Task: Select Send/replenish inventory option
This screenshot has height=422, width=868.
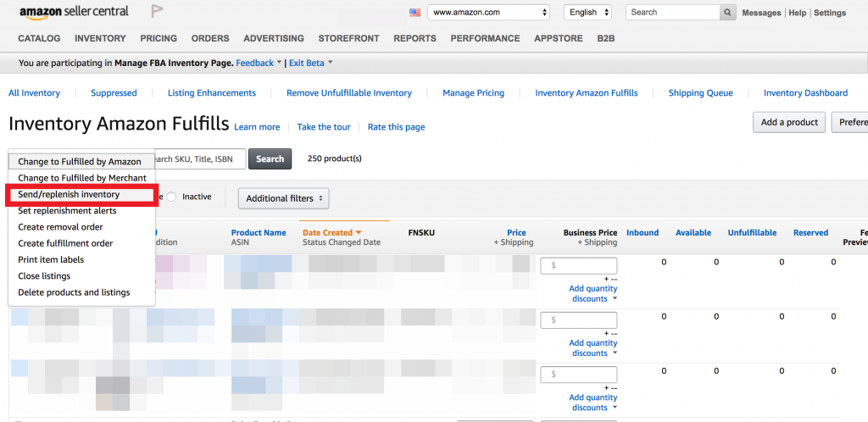Action: tap(82, 195)
